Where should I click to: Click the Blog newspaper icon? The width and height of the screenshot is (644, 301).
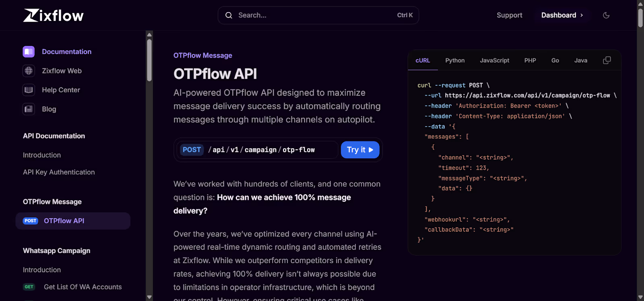(29, 109)
